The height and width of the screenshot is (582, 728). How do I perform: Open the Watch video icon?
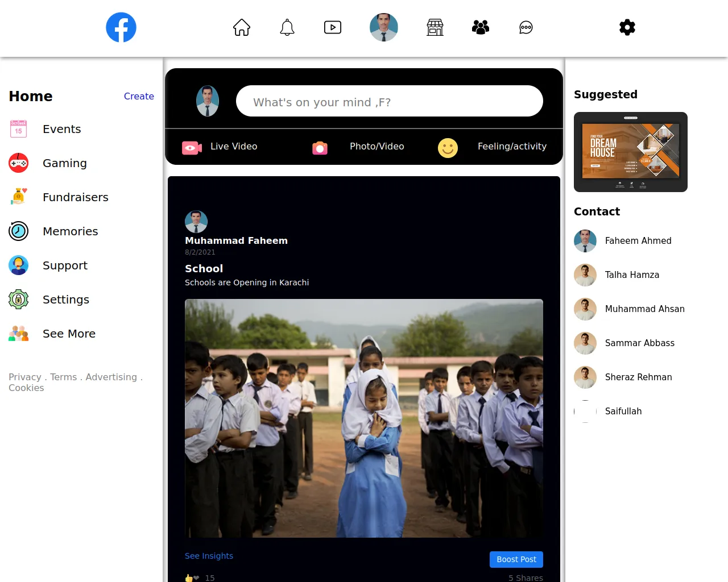point(332,27)
